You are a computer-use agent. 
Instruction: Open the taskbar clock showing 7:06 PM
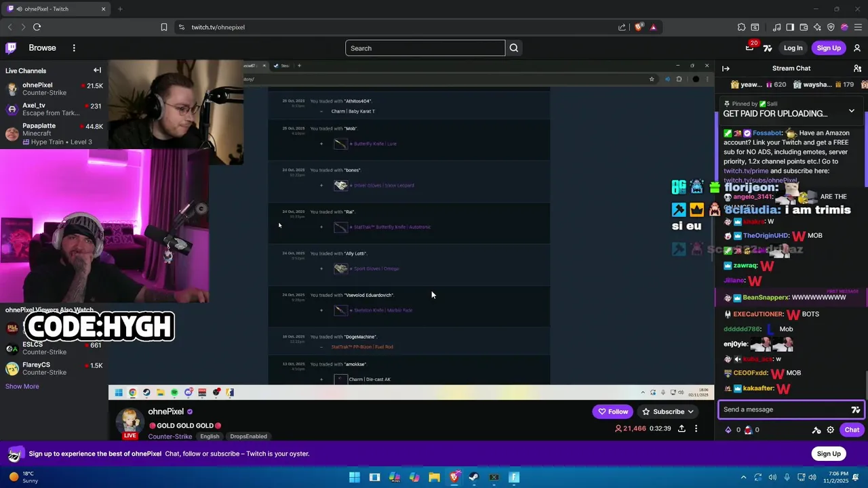click(x=837, y=477)
